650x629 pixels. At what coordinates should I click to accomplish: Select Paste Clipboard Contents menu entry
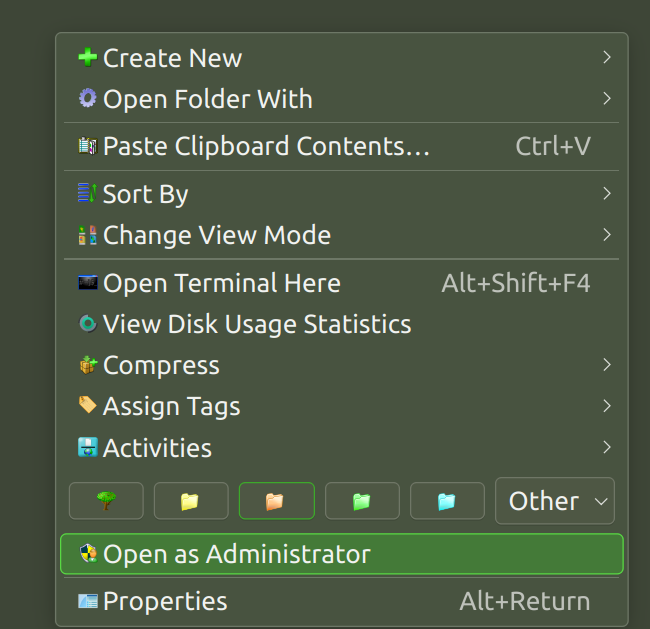coord(342,146)
